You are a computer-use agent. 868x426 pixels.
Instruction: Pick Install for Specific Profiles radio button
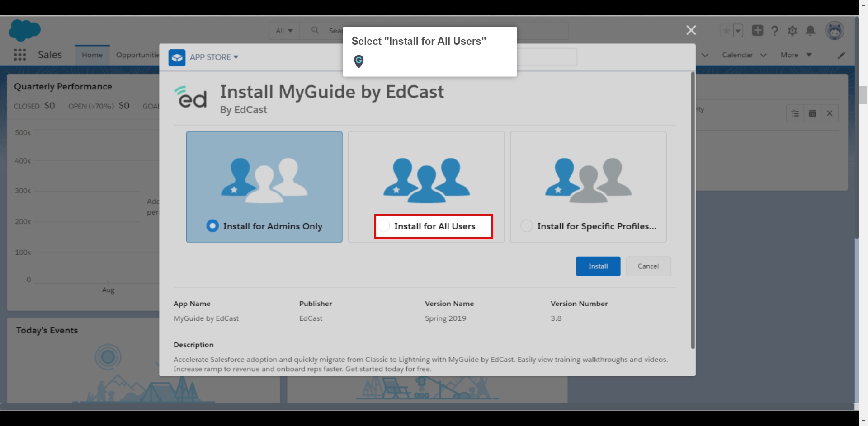pyautogui.click(x=527, y=226)
